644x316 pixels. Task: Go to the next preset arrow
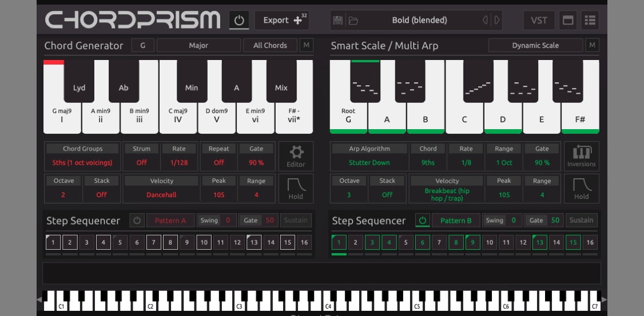tap(497, 21)
